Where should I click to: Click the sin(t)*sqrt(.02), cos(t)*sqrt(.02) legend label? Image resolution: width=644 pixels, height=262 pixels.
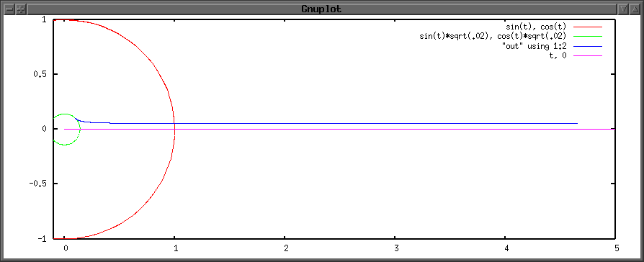coord(493,37)
